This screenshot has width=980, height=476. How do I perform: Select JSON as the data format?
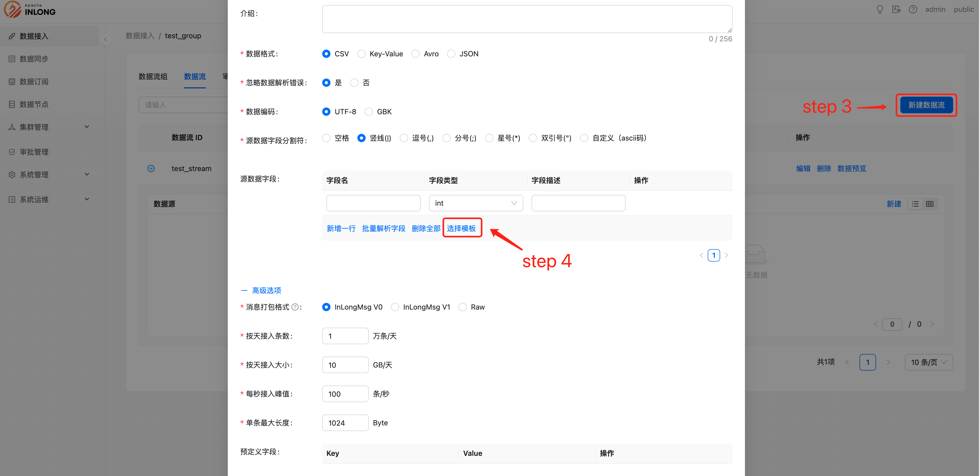point(451,53)
